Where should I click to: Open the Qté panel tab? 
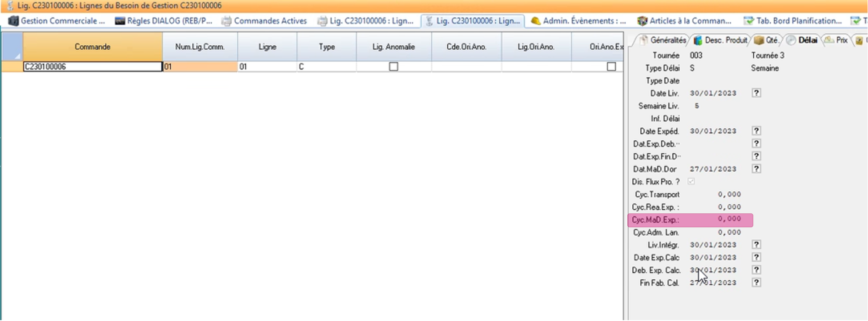coord(768,40)
